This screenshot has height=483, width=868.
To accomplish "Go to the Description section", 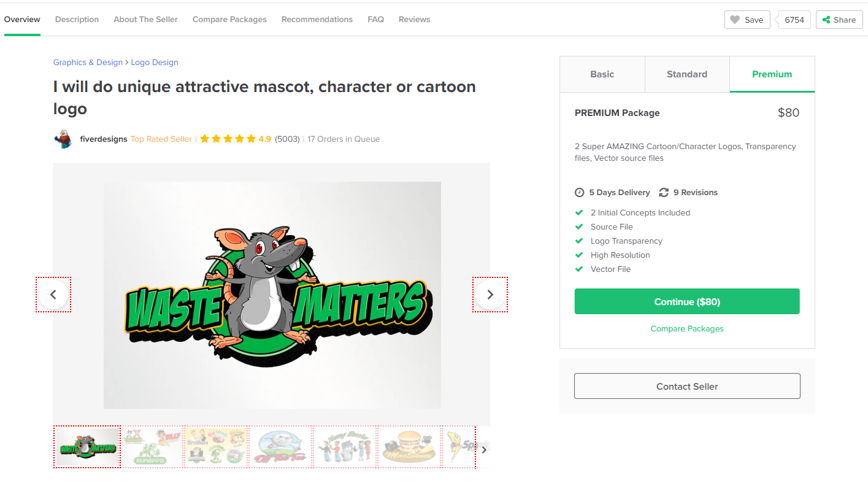I will 77,20.
